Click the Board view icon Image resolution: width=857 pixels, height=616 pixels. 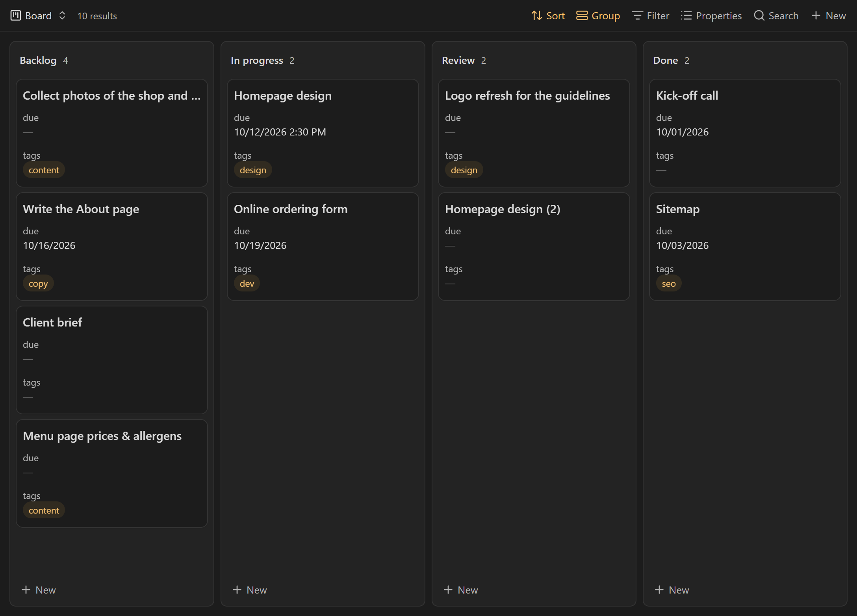[x=16, y=16]
